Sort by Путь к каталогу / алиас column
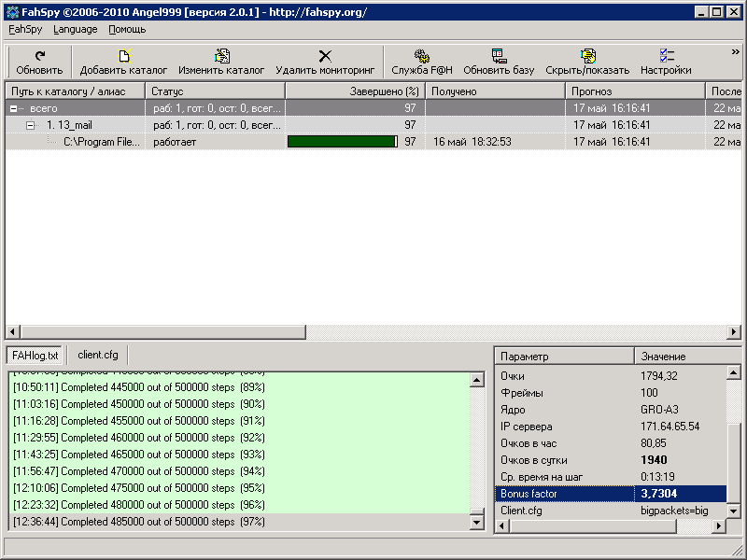747x560 pixels. point(75,91)
